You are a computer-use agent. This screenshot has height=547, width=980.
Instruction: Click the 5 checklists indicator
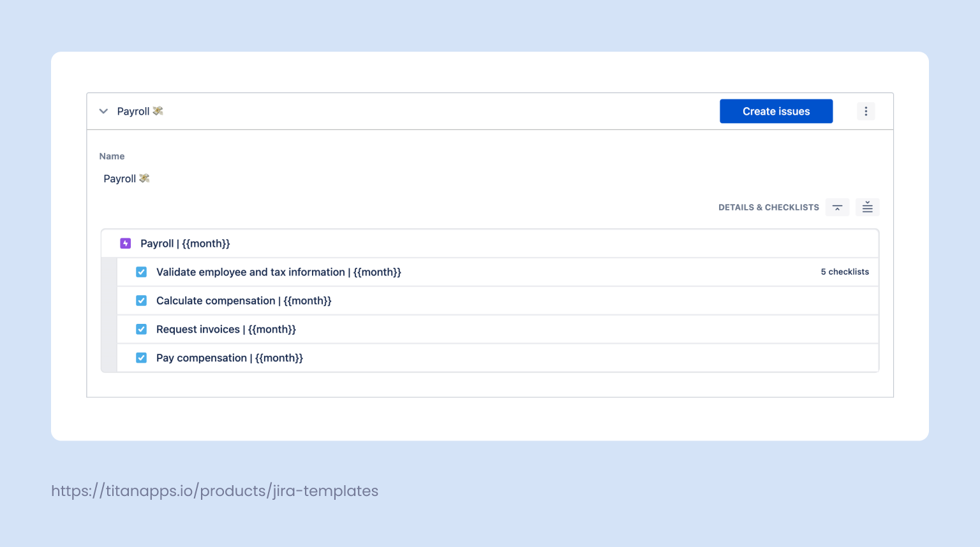tap(845, 272)
